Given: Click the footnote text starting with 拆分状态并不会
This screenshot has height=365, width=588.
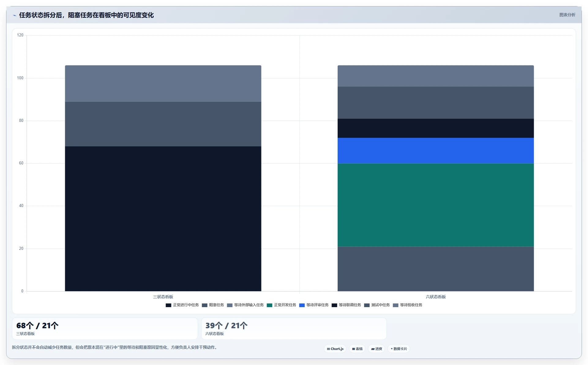Looking at the screenshot, I should [115, 347].
